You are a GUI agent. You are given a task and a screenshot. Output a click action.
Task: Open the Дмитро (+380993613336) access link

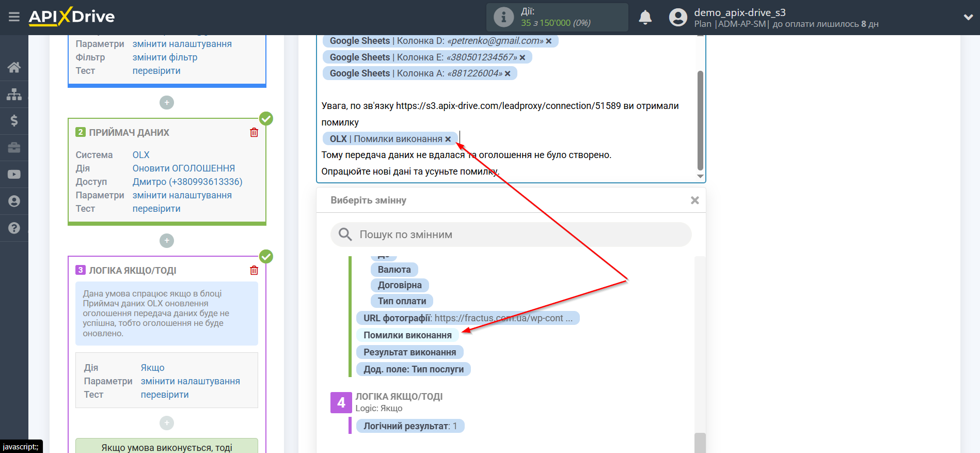(x=187, y=182)
